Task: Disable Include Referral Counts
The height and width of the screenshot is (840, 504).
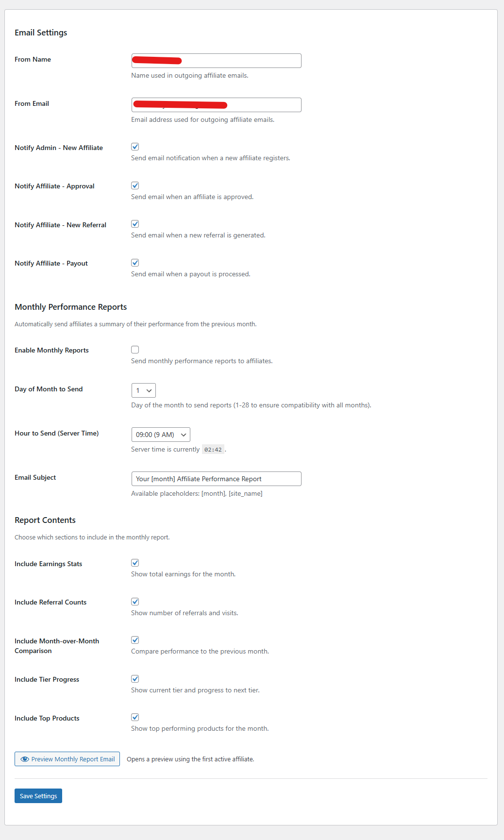Action: (x=135, y=601)
